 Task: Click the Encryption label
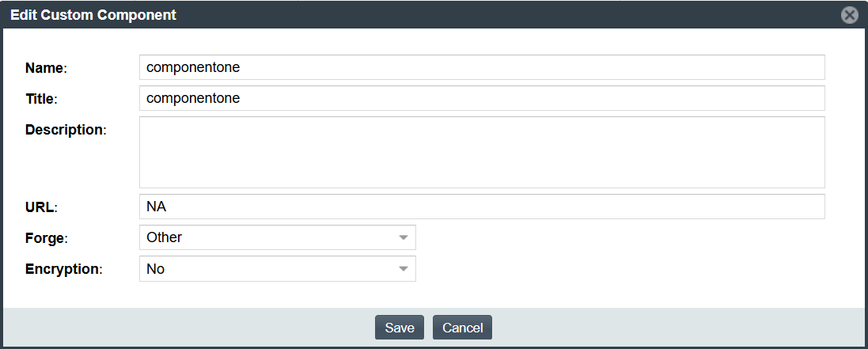click(x=63, y=269)
